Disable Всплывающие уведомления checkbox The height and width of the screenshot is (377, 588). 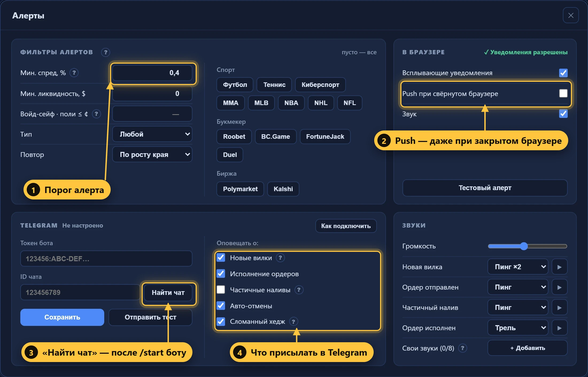(563, 73)
